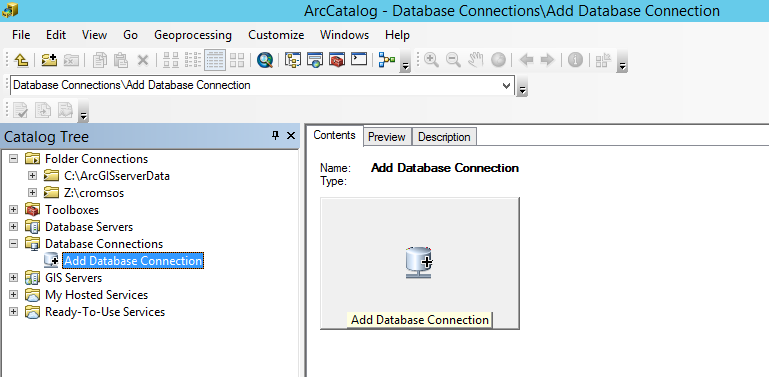Select the Zoom In tool
769x377 pixels.
coord(431,60)
